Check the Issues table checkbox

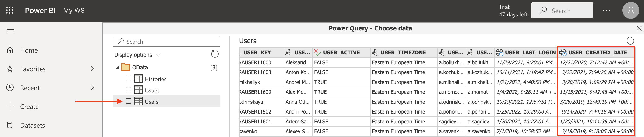coord(129,90)
